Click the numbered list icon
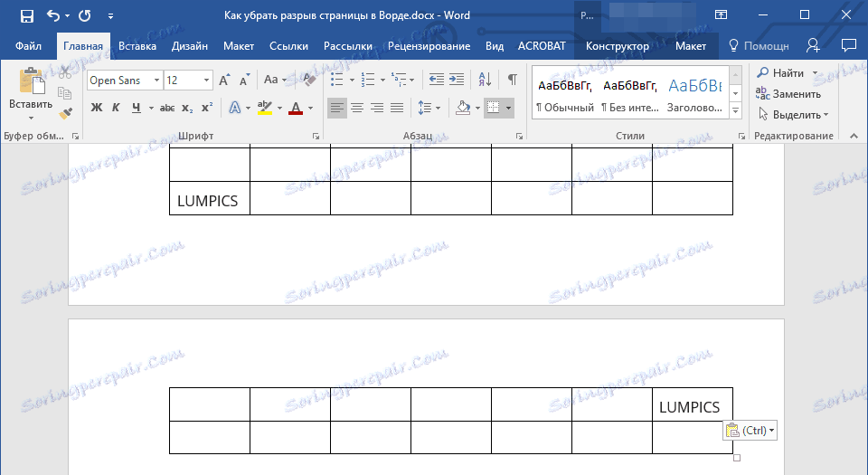 368,80
